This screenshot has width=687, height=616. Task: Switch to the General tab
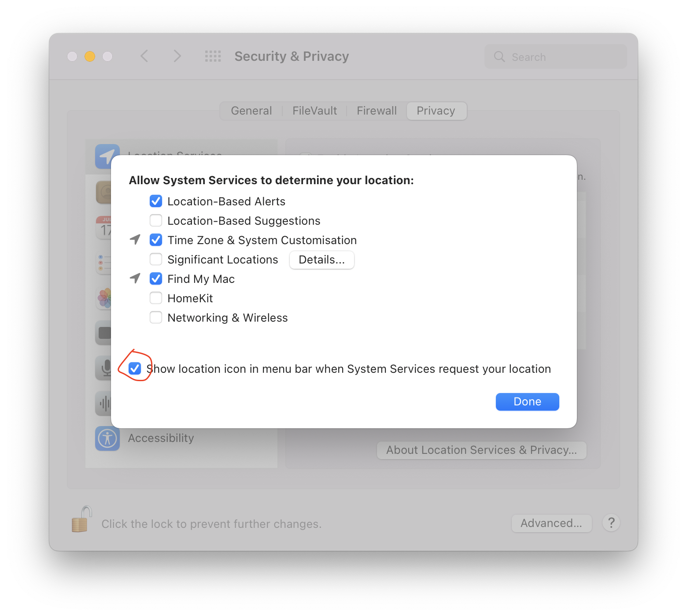click(251, 111)
